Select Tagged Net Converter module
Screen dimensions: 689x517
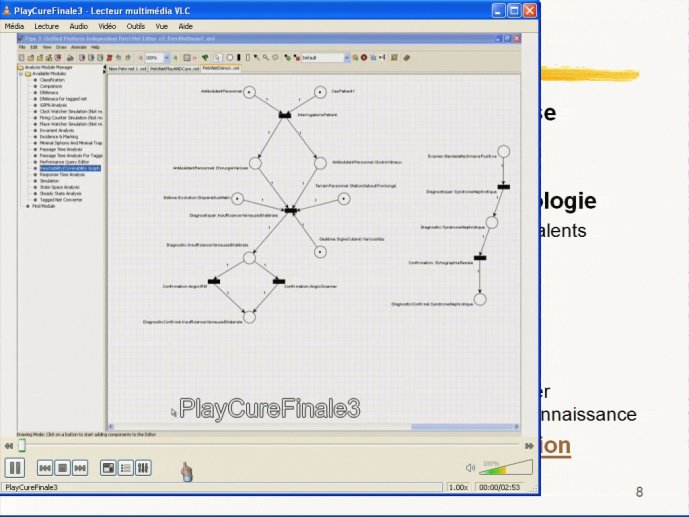click(61, 199)
